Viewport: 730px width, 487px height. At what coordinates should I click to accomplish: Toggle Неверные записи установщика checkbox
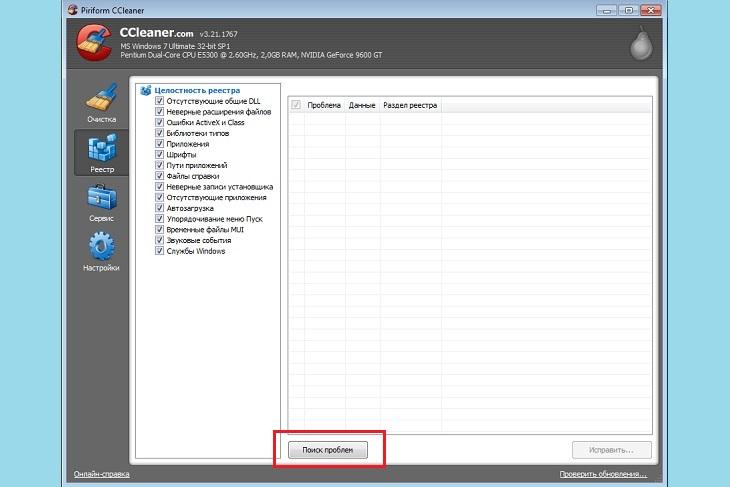(159, 187)
